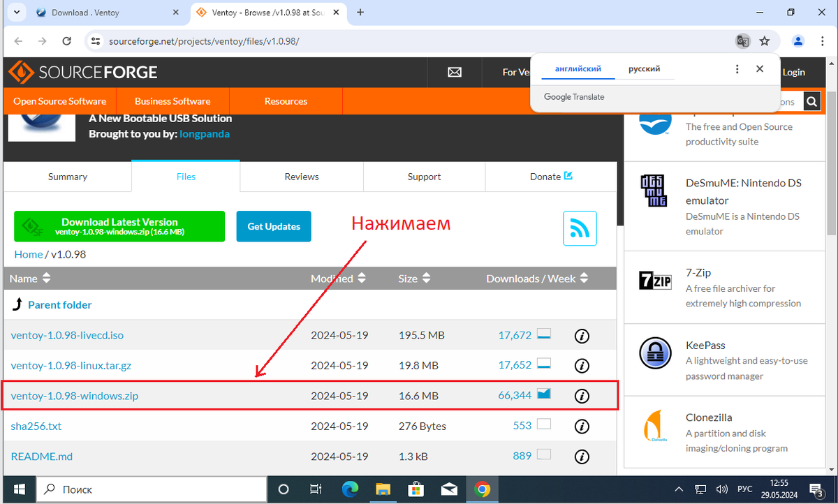Switch to Support tab

(424, 177)
